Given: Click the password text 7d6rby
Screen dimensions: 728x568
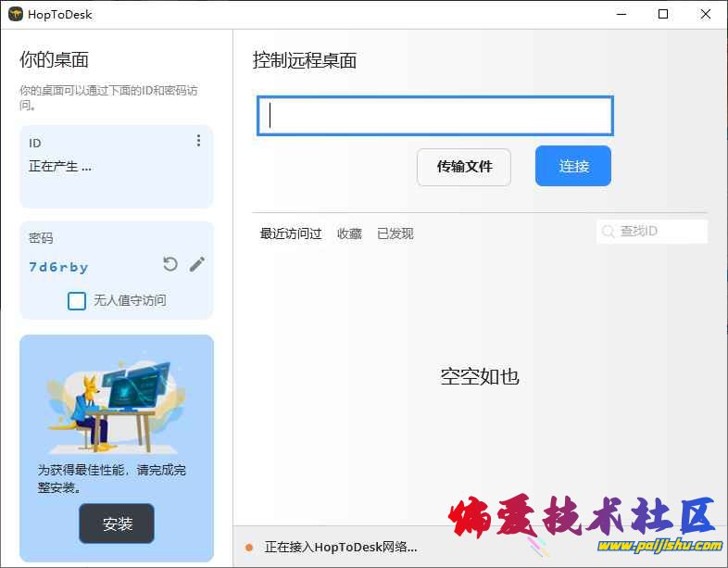Looking at the screenshot, I should coord(58,267).
